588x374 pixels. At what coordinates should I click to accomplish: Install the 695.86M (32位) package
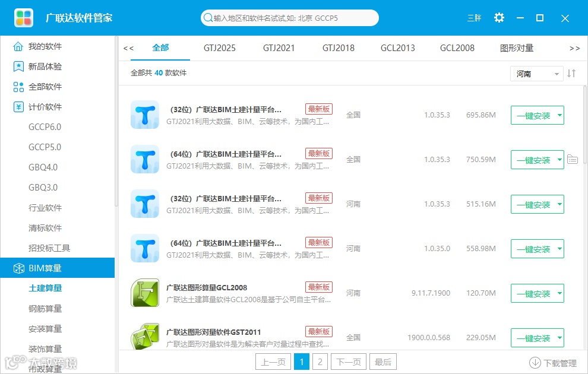point(533,115)
